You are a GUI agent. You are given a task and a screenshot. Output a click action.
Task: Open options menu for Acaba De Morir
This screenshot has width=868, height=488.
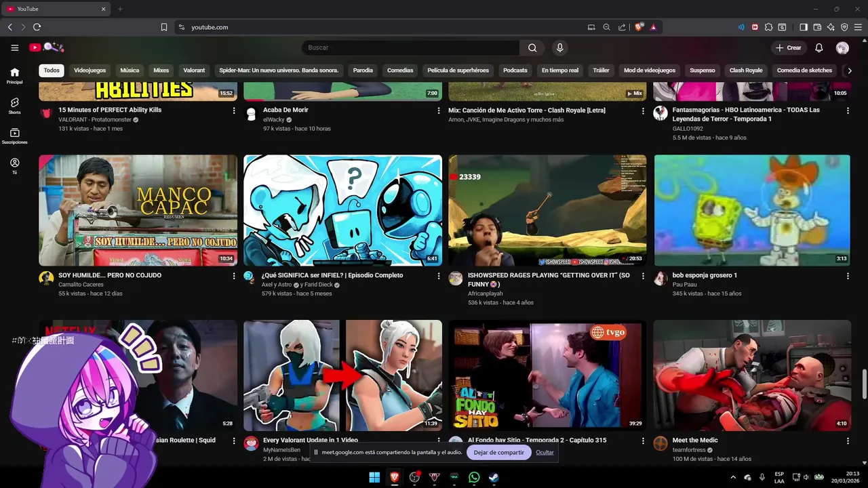tap(439, 110)
